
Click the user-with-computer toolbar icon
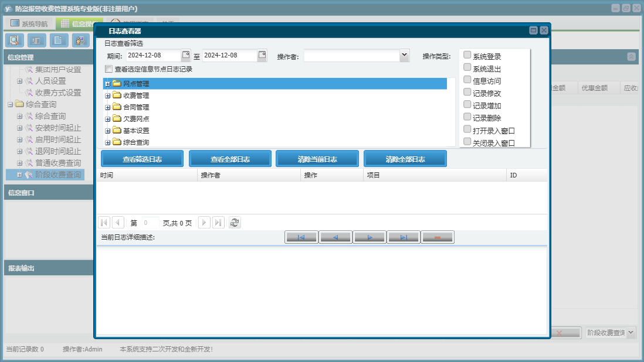pyautogui.click(x=81, y=40)
